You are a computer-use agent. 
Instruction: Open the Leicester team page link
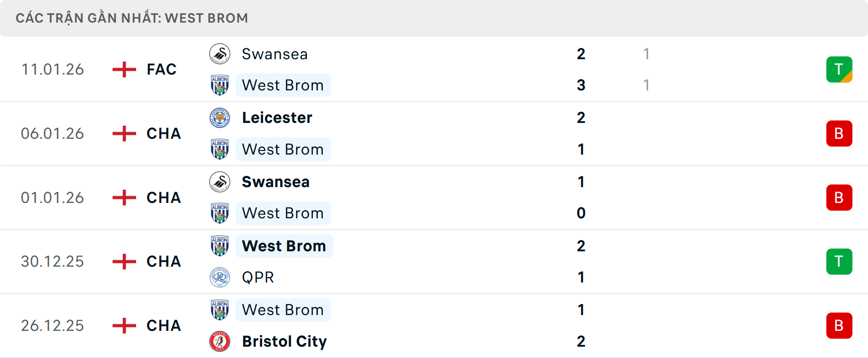(277, 117)
